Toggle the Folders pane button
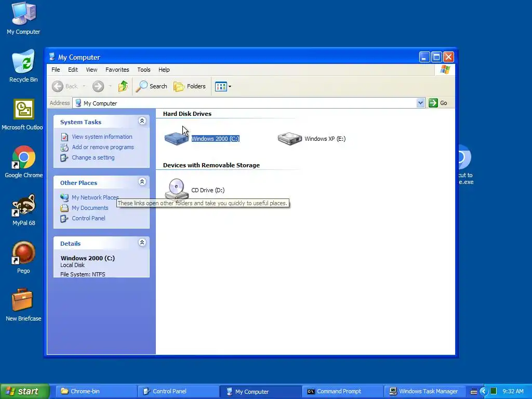 (x=190, y=86)
